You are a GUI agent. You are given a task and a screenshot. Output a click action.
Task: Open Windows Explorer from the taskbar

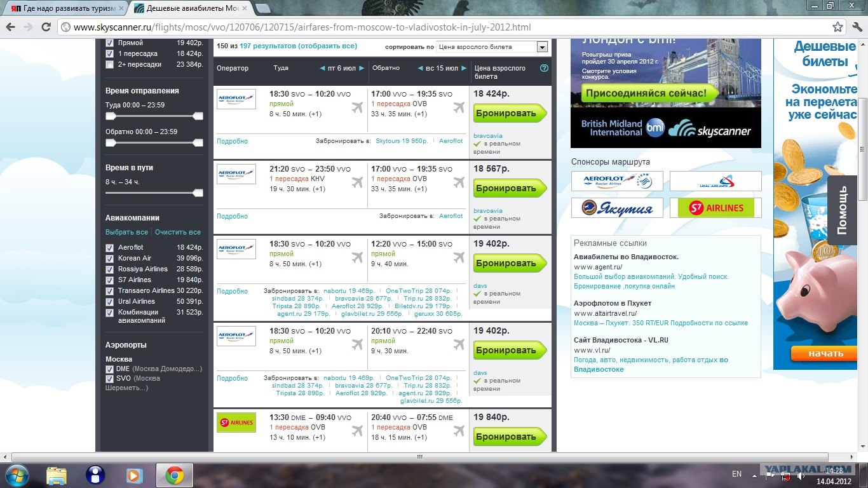56,475
